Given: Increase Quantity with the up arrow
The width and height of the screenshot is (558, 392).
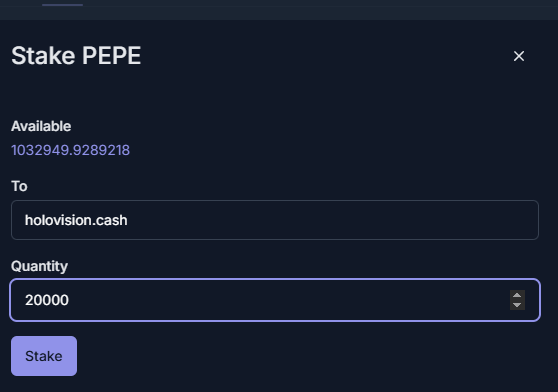Looking at the screenshot, I should pos(517,296).
